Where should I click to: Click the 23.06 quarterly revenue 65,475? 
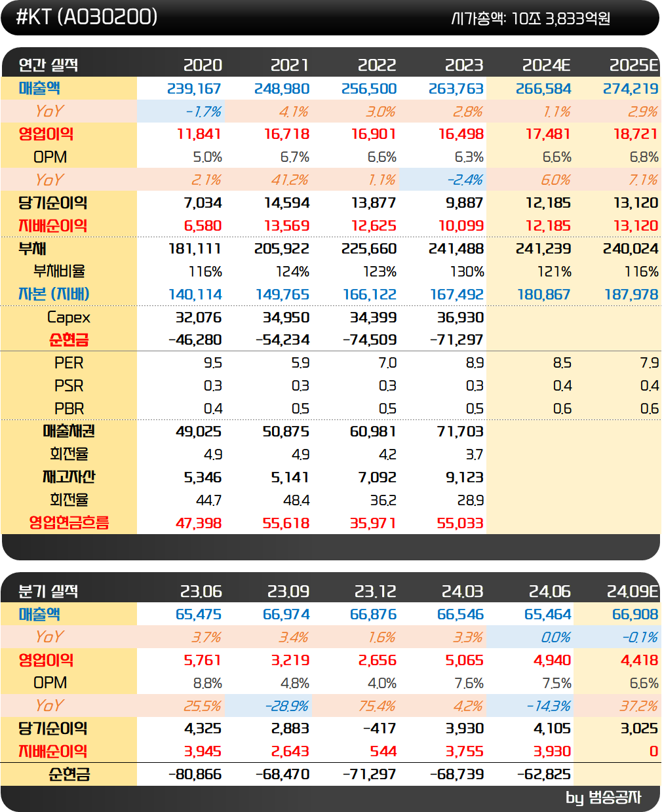click(199, 615)
